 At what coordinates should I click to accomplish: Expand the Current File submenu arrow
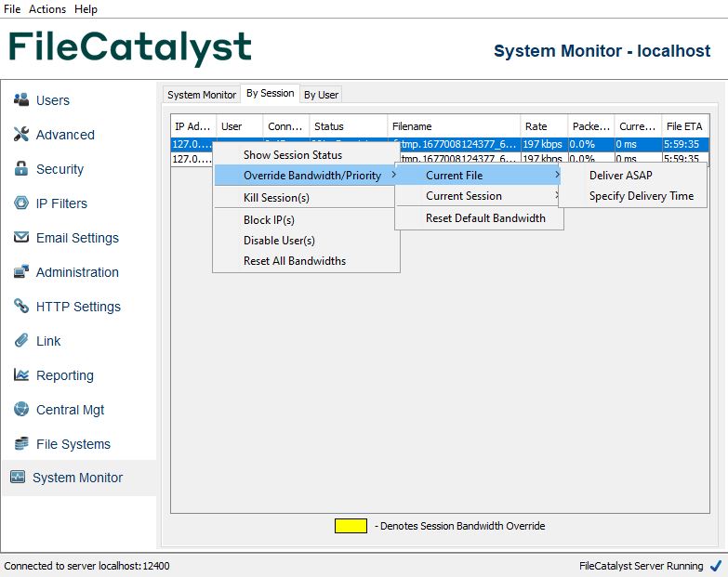click(557, 175)
